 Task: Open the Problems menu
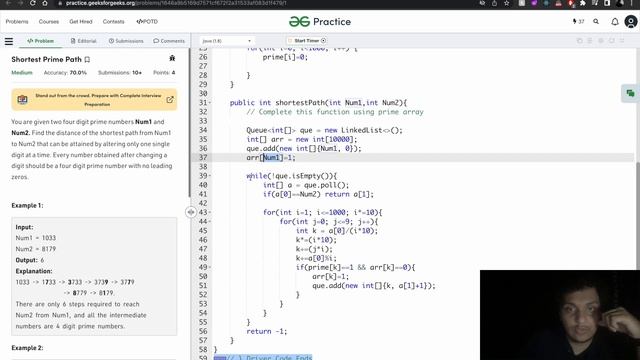coord(17,22)
